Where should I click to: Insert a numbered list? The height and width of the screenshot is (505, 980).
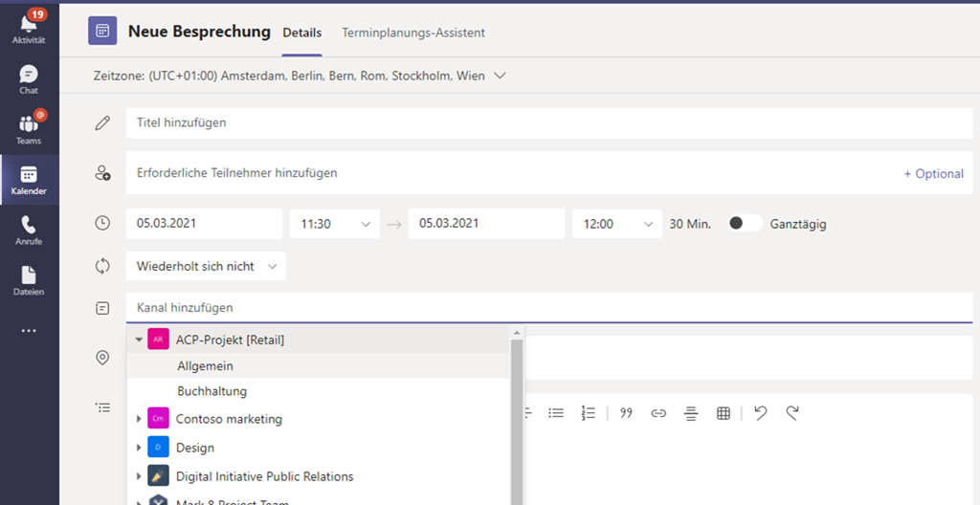(589, 413)
